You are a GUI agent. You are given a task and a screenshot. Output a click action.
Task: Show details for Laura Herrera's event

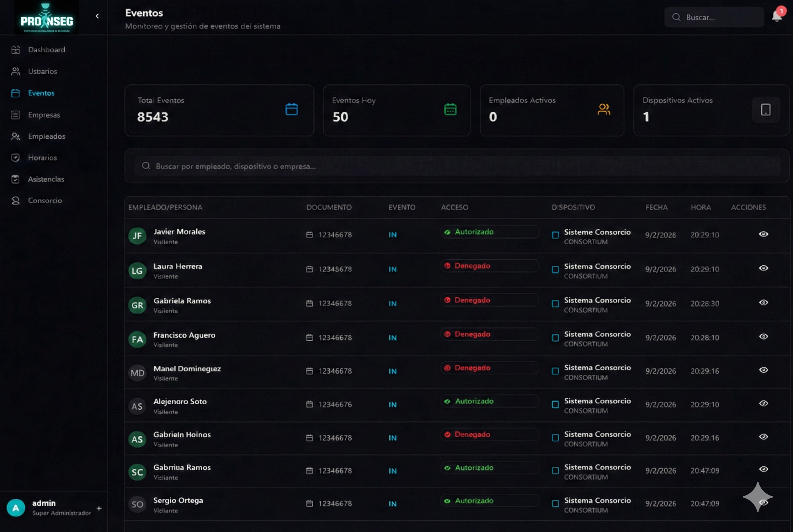[763, 268]
